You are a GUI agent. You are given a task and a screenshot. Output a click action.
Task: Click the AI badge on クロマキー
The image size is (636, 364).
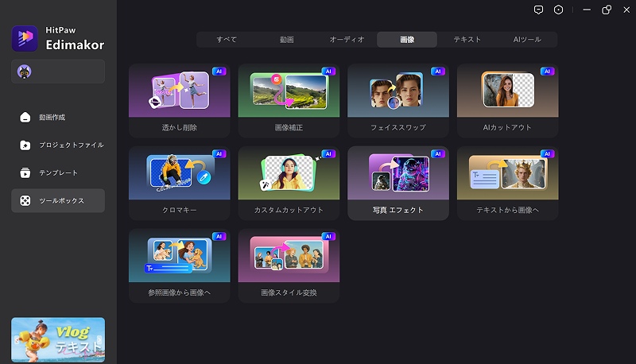point(219,153)
